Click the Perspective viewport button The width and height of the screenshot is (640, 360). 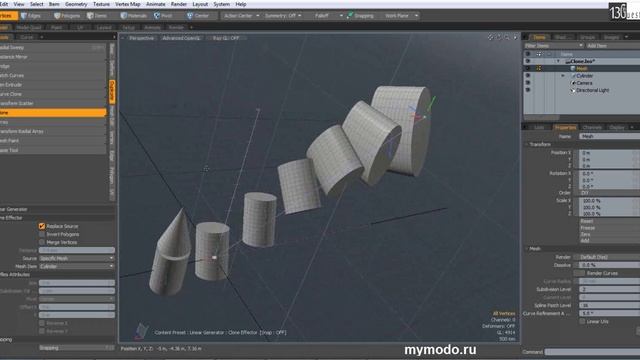(x=141, y=38)
